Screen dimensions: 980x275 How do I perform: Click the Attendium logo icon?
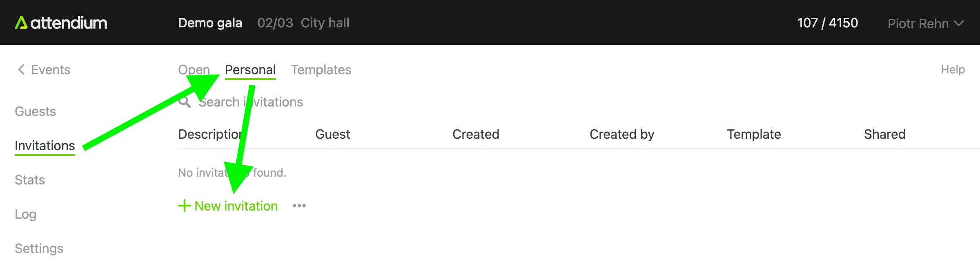pyautogui.click(x=21, y=23)
